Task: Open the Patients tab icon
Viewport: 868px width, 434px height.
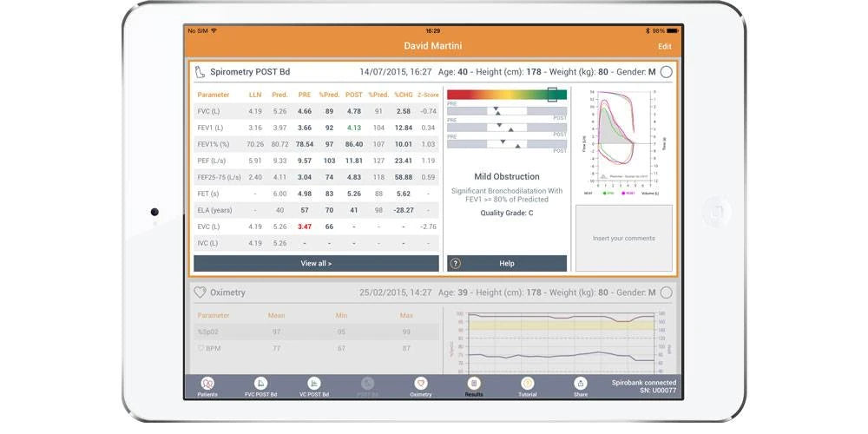Action: tap(207, 383)
